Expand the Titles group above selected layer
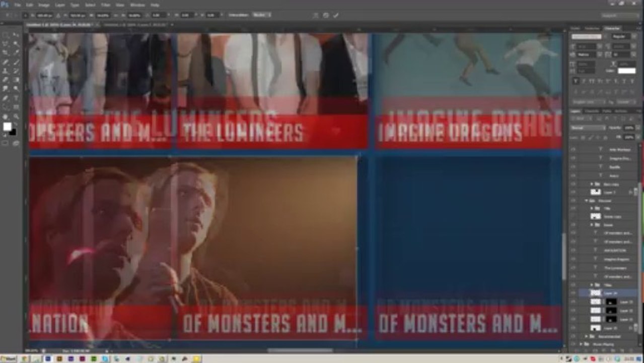Viewport: 644px width, 363px height. [x=592, y=285]
